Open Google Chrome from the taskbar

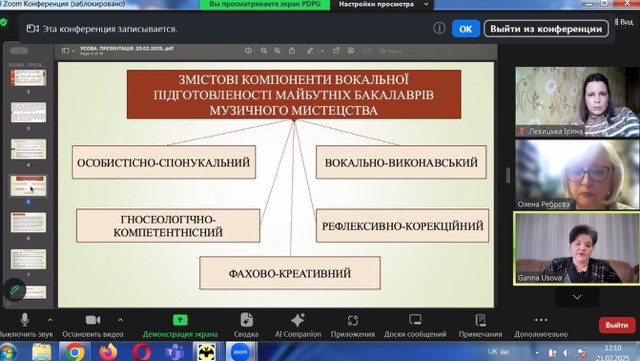(x=74, y=352)
